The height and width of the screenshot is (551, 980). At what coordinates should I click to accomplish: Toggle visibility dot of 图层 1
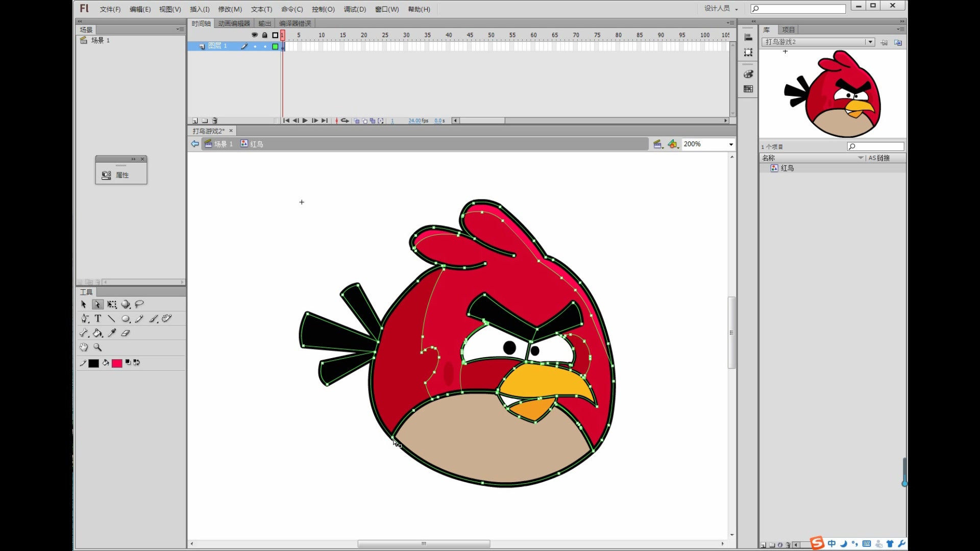click(255, 46)
